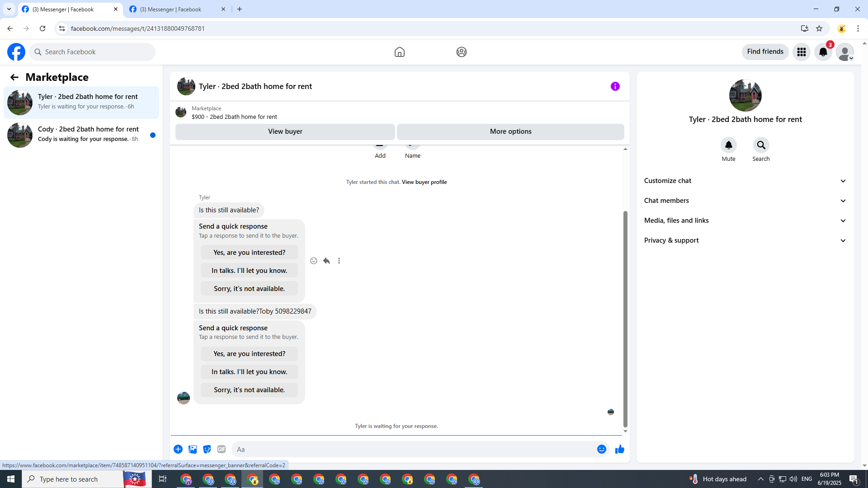Open the Windows Start menu
868x488 pixels.
(11, 479)
